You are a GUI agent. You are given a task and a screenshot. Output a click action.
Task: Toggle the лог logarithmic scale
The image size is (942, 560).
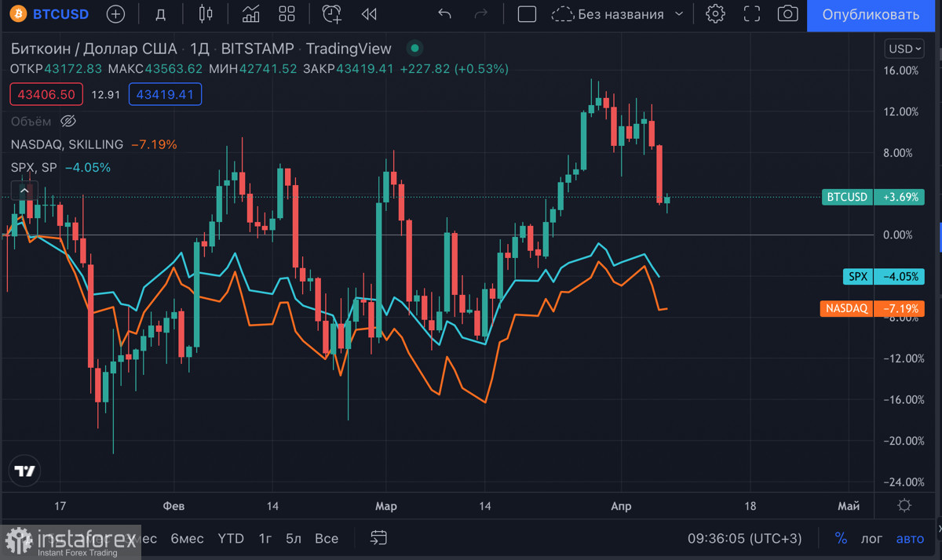(871, 538)
